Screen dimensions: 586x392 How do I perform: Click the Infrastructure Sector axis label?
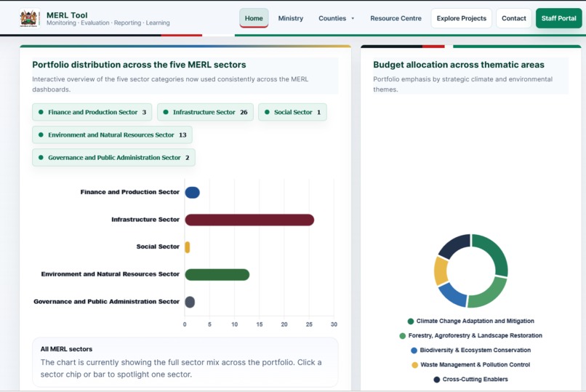(x=145, y=220)
